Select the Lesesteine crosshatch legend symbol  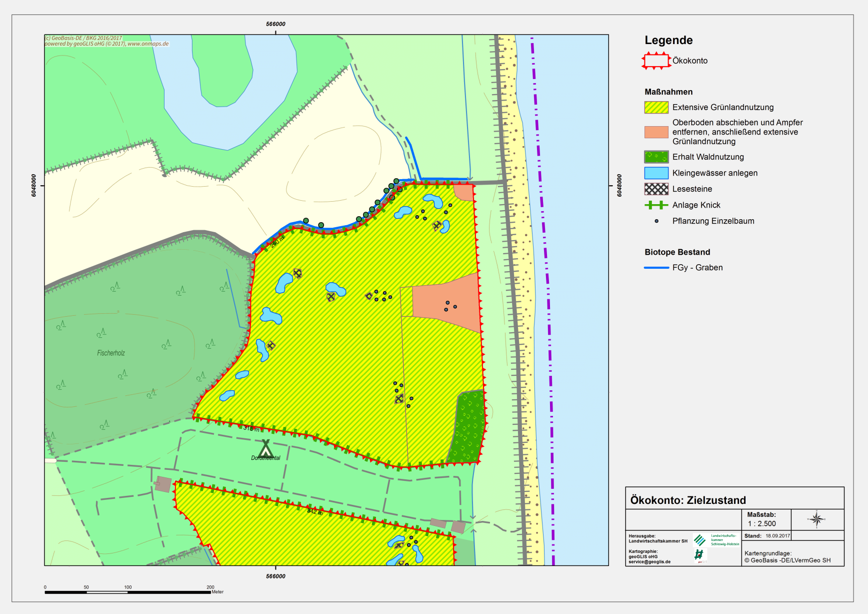(656, 189)
